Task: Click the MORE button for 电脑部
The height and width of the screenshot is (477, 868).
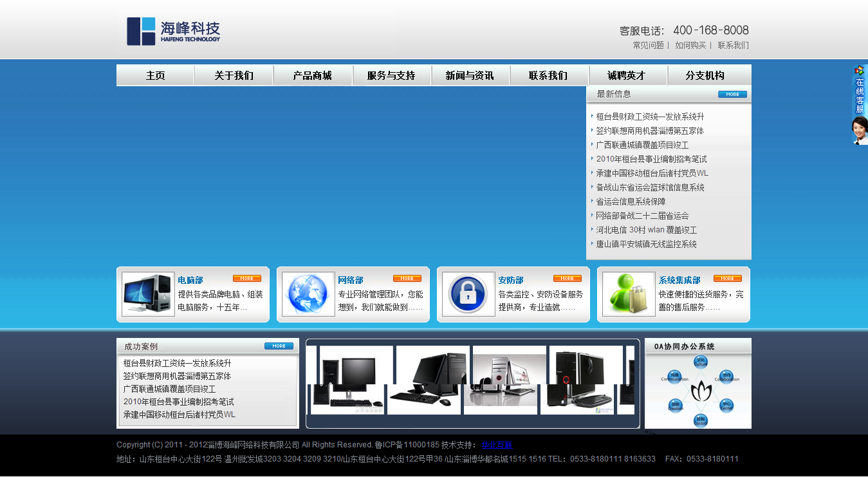Action: [x=247, y=279]
